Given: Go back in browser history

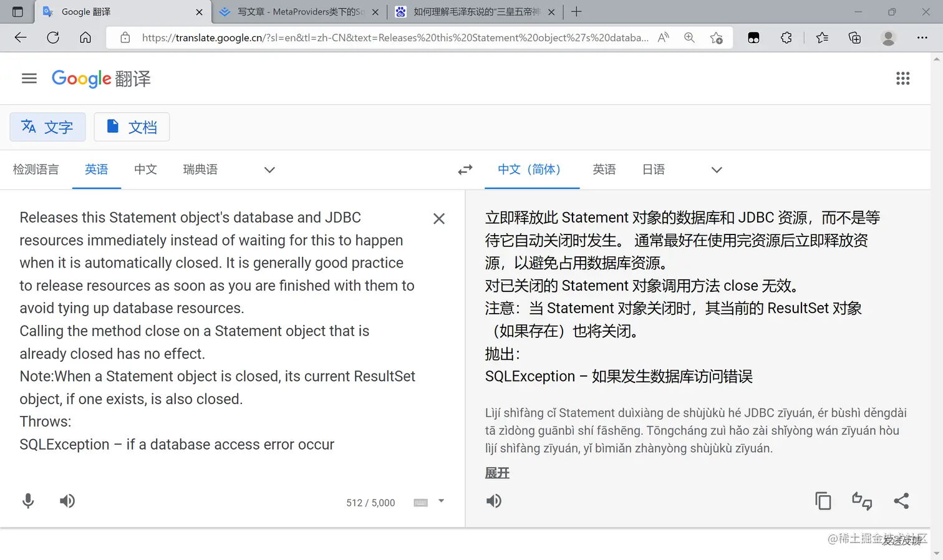Looking at the screenshot, I should (21, 37).
